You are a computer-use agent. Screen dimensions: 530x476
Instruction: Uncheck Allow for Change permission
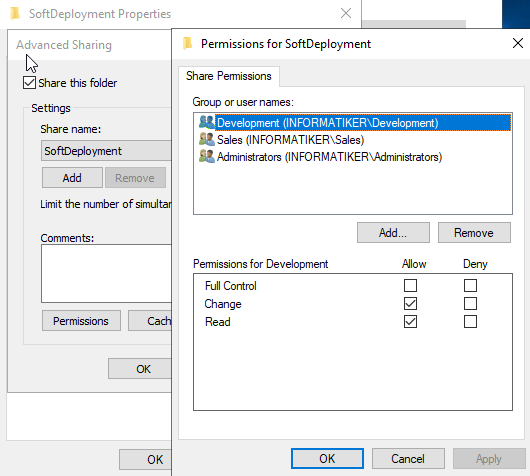[x=410, y=304]
